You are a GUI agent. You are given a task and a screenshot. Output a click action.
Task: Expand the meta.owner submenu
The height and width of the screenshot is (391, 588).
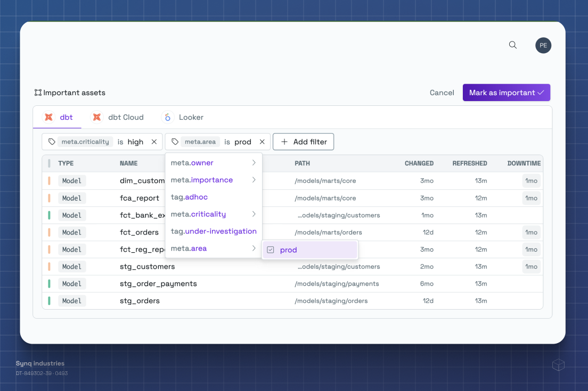pos(255,163)
